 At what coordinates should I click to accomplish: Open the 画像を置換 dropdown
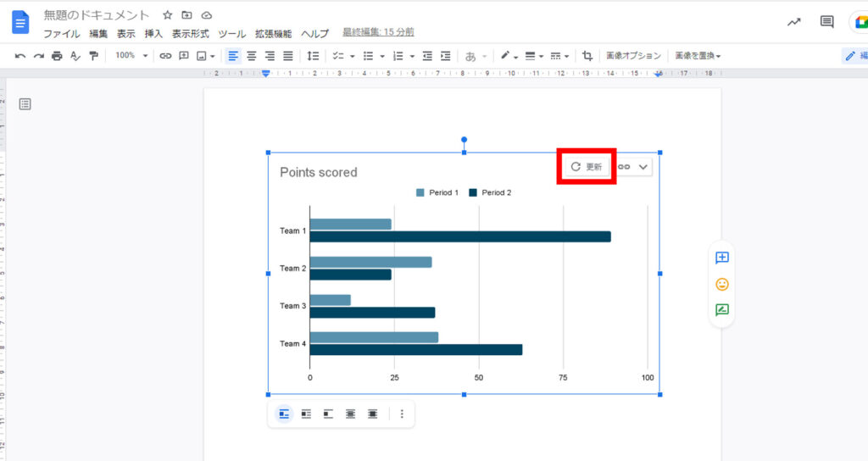(x=698, y=56)
